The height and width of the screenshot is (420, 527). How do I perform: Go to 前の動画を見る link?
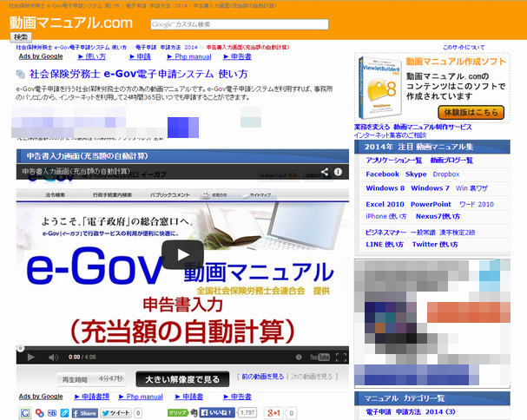(263, 377)
